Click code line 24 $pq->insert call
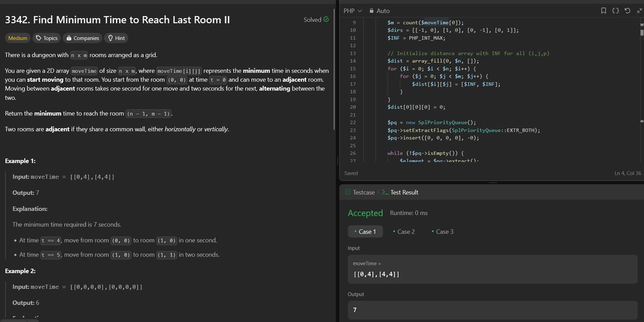The height and width of the screenshot is (322, 644). point(433,138)
